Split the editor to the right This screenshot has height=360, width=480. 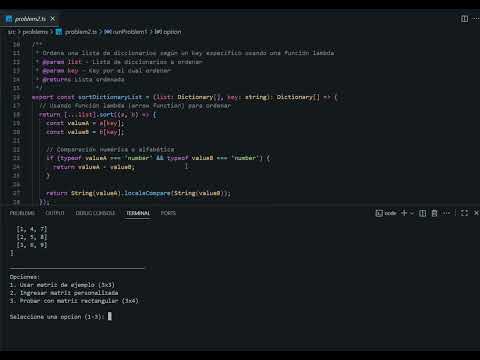464,19
